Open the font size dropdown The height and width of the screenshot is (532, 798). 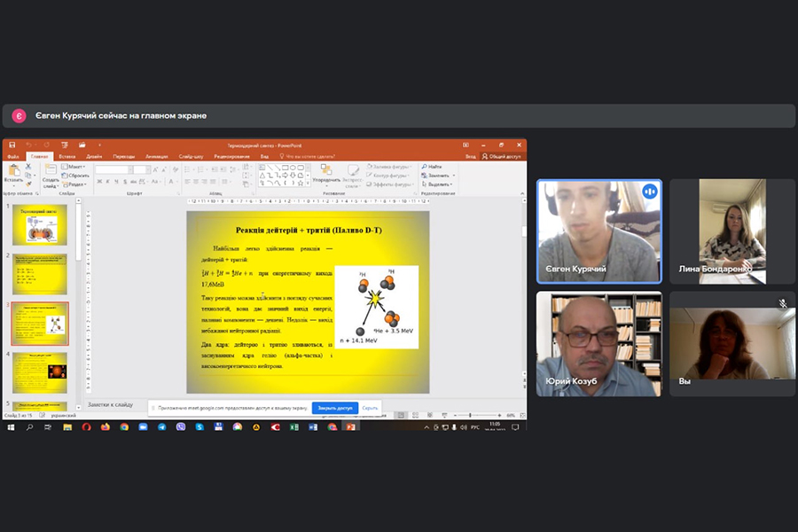[148, 169]
